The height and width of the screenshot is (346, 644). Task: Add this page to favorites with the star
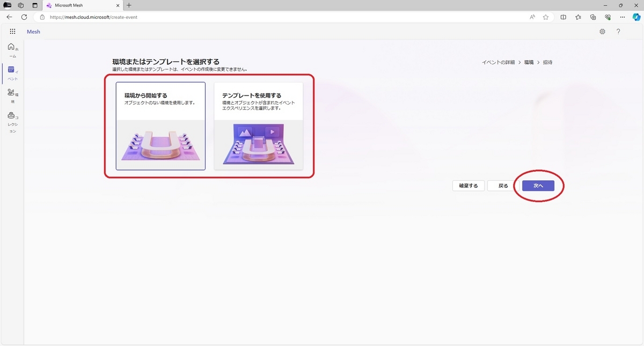(546, 17)
